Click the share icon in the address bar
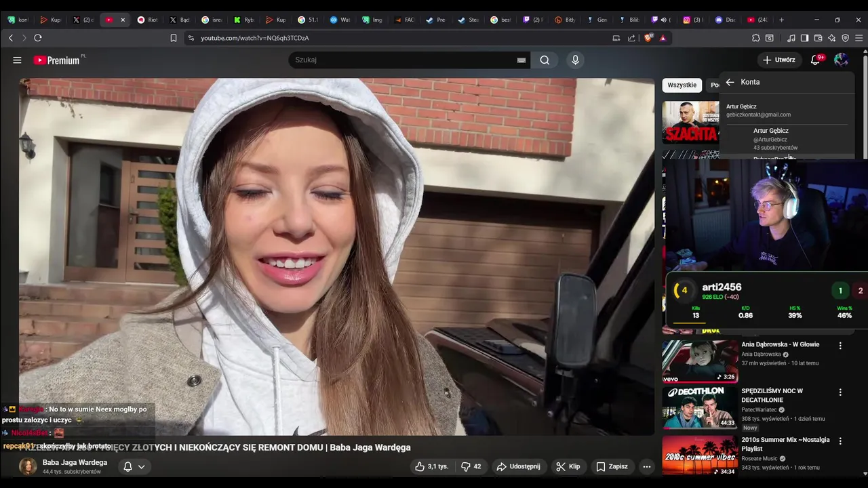Image resolution: width=868 pixels, height=488 pixels. (x=632, y=38)
